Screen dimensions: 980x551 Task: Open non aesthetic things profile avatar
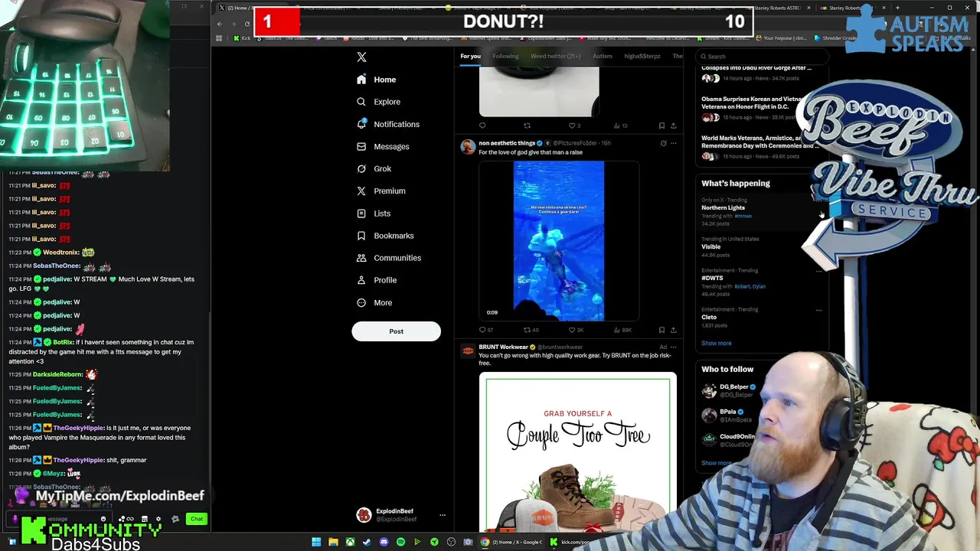click(x=467, y=147)
